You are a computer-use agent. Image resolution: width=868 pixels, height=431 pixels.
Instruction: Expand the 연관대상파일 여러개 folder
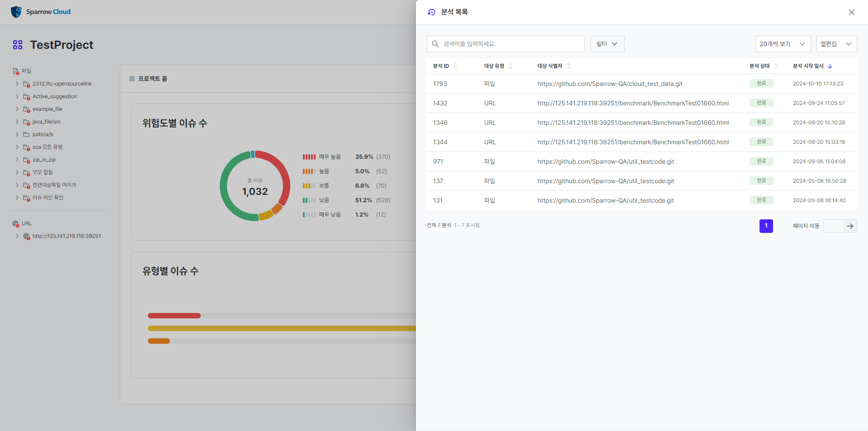(x=17, y=185)
